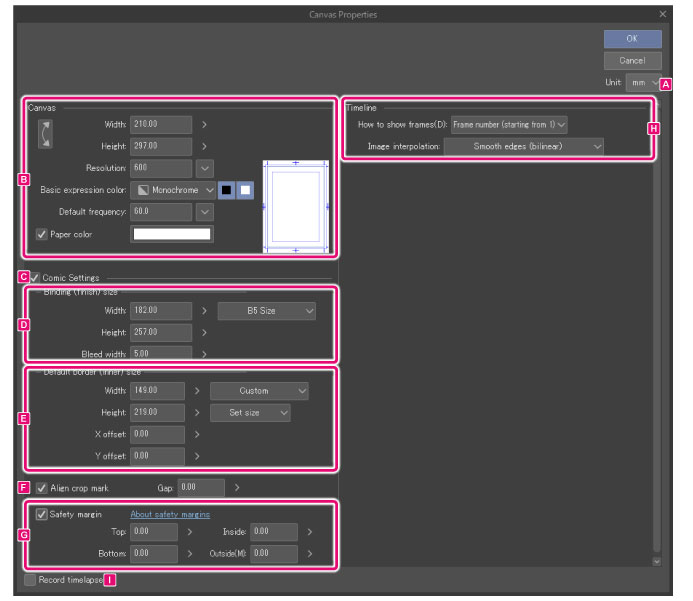Click the Canvas Width input field
693x601 pixels.
161,125
